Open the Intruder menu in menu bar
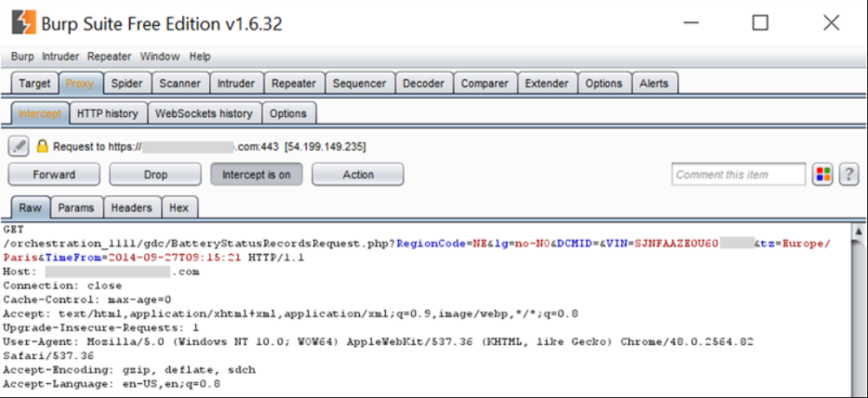Viewport: 868px width, 398px height. (x=61, y=56)
